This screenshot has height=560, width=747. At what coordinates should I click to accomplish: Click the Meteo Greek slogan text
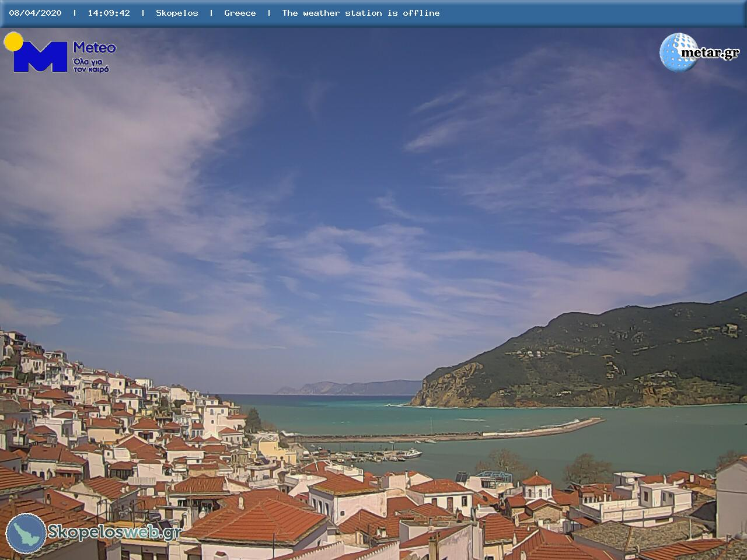click(91, 65)
